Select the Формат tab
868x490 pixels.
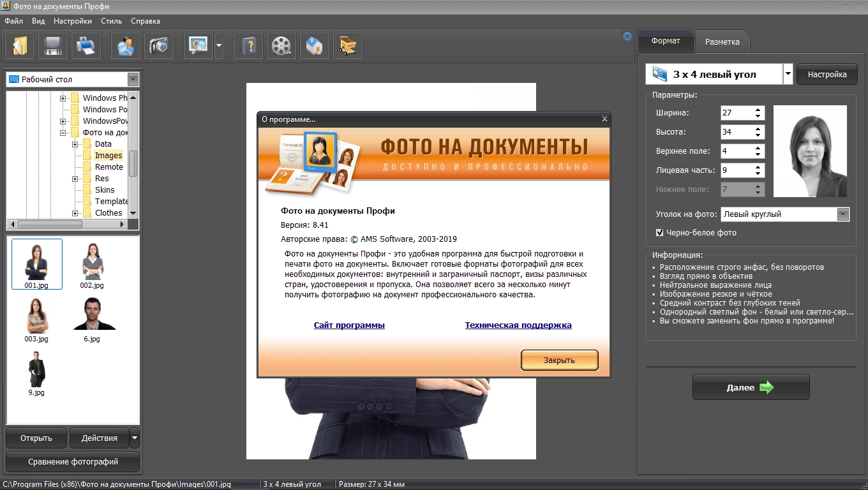[x=666, y=41]
